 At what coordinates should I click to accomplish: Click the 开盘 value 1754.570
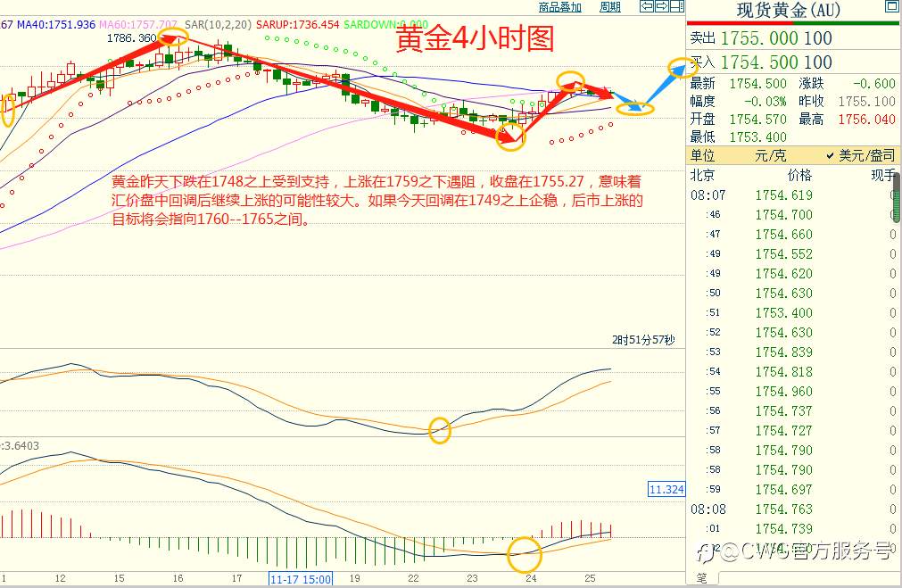pyautogui.click(x=757, y=119)
